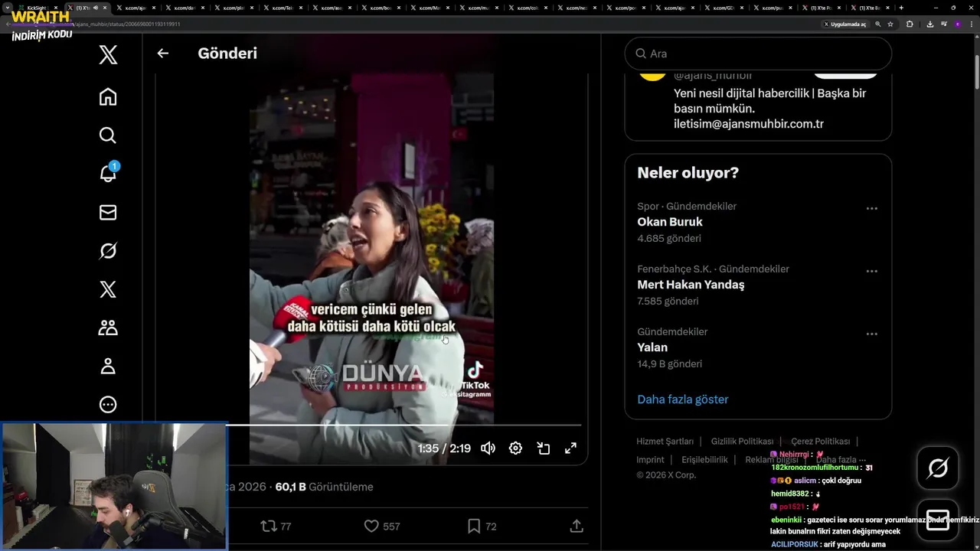The image size is (980, 551).
Task: Switch to the x.com/bos browser tab
Action: point(379,8)
